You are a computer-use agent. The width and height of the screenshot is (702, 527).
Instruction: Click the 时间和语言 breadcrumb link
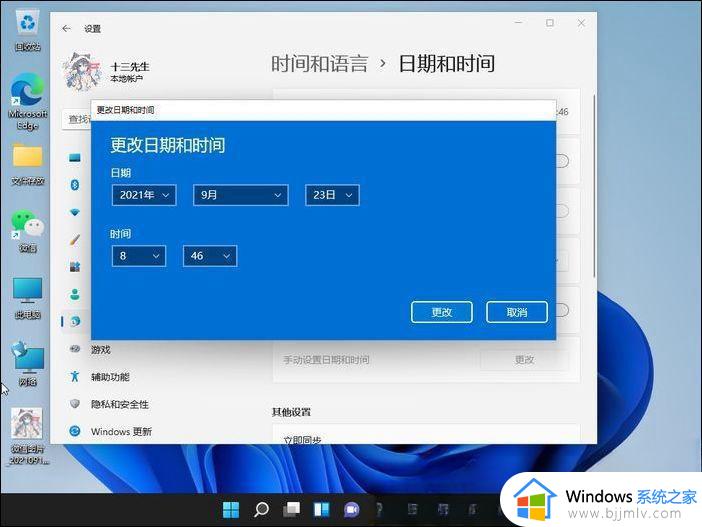pos(320,64)
